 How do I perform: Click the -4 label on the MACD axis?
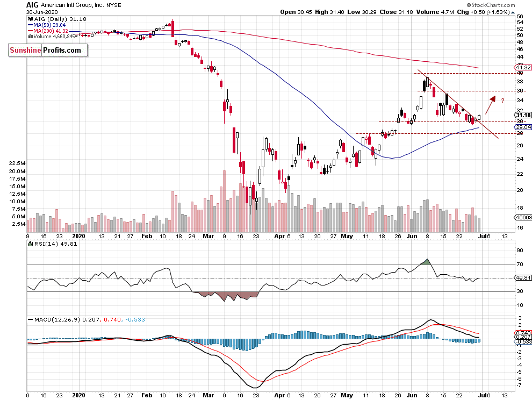click(520, 366)
